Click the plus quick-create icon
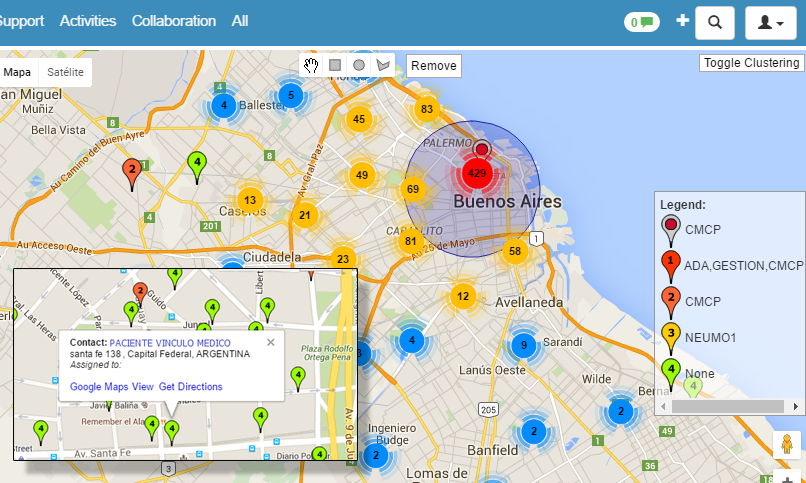Viewport: 806px width, 483px height. [x=682, y=21]
